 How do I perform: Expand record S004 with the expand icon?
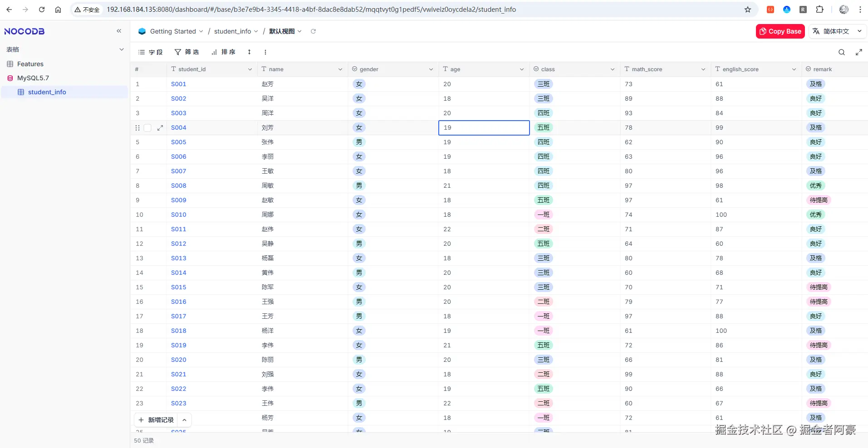[160, 128]
